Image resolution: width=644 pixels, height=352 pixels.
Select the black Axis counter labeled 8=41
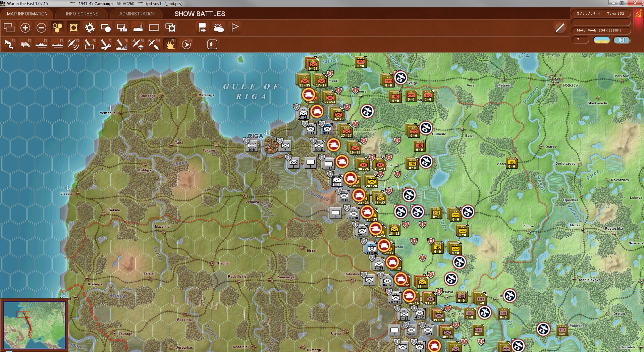point(337,180)
